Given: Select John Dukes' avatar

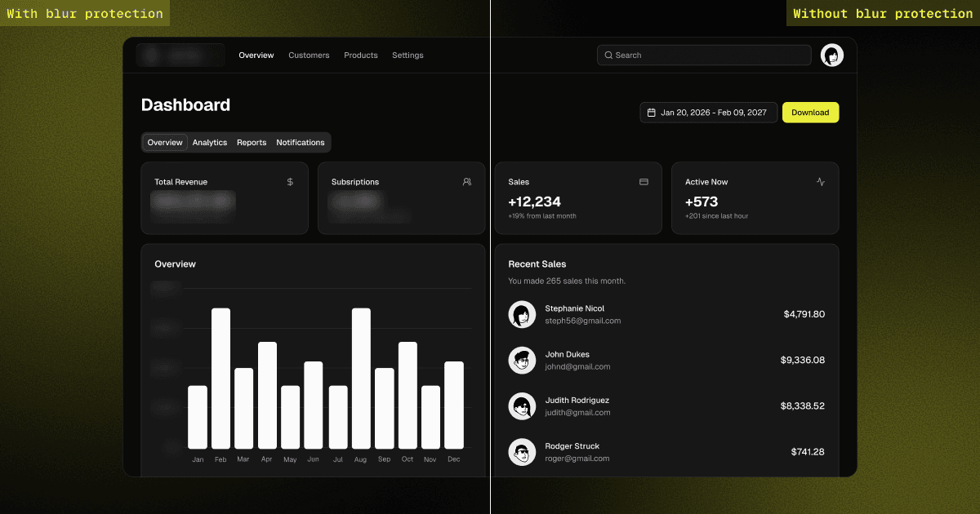Looking at the screenshot, I should point(522,361).
